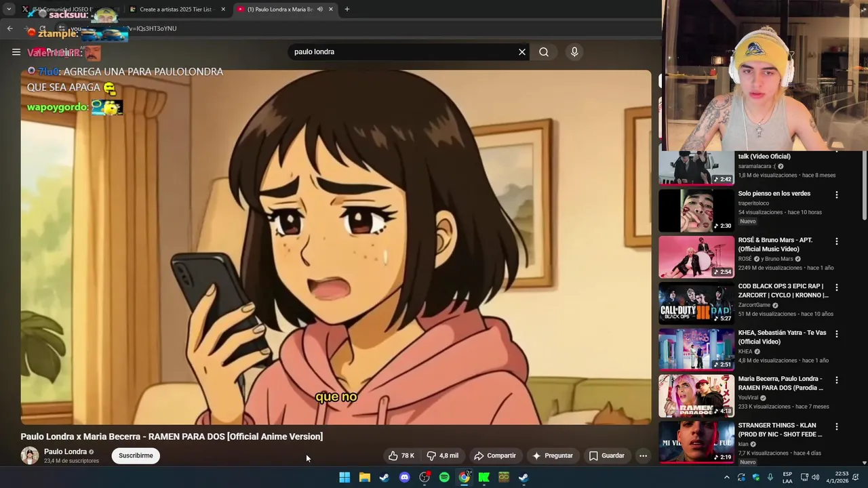Open the tray volume speaker icon
The height and width of the screenshot is (488, 868).
[815, 477]
